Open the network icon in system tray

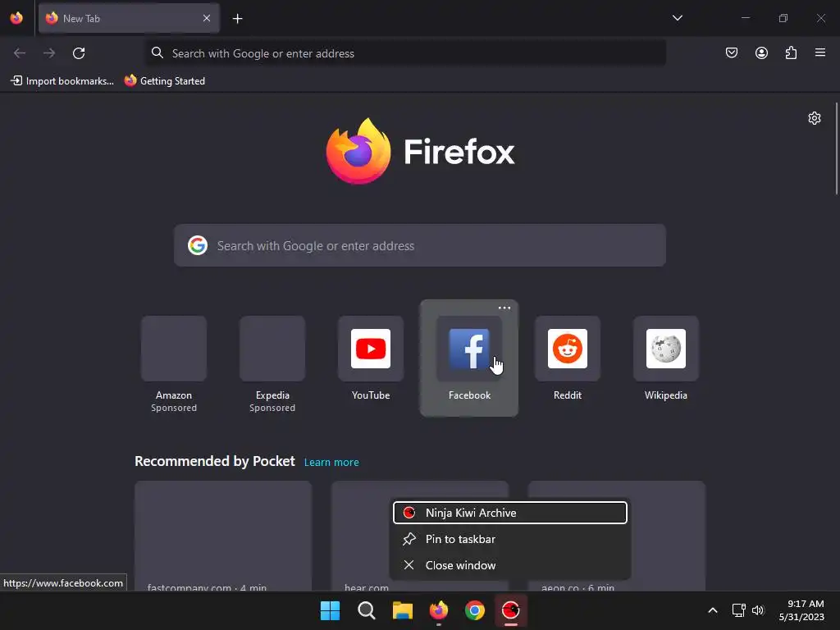[x=739, y=610]
